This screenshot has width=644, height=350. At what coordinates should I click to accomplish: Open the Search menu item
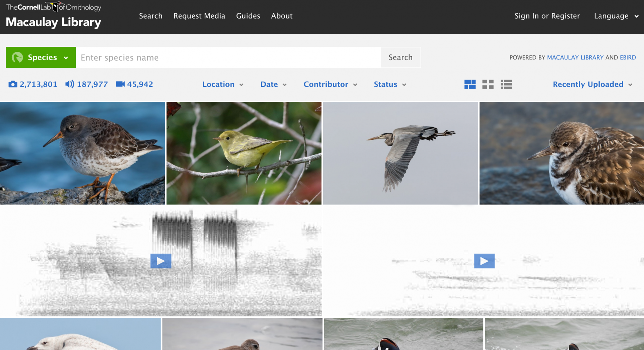click(151, 16)
